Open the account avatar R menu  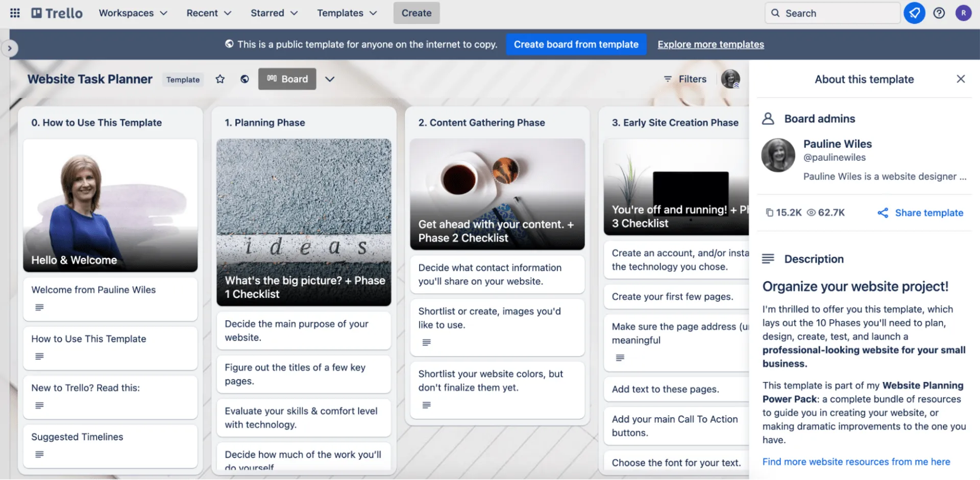click(x=963, y=13)
